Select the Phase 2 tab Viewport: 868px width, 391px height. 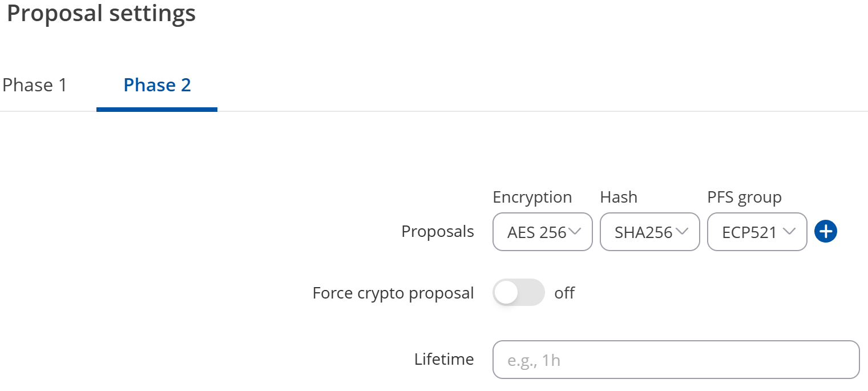[x=157, y=84]
